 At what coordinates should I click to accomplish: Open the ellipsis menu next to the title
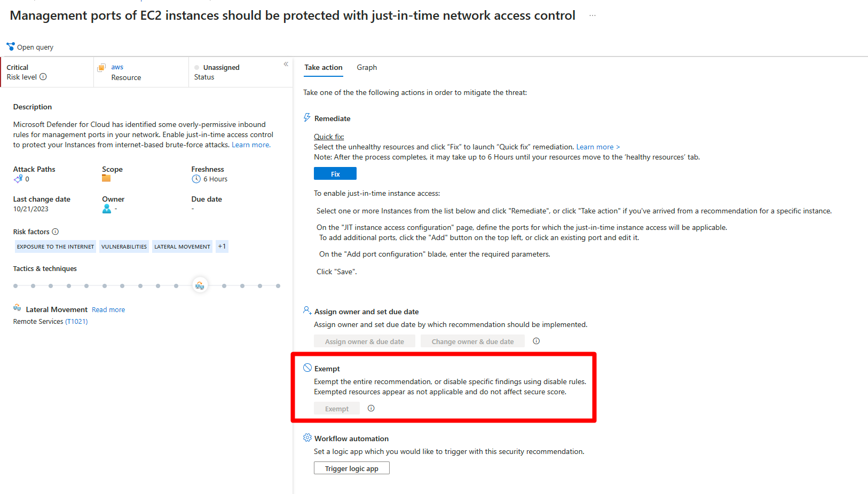593,16
